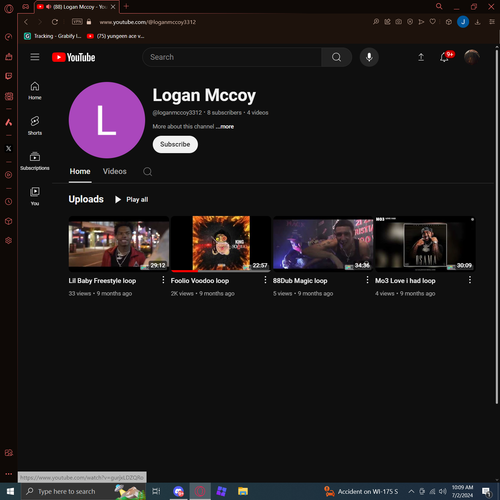Activate voice search microphone
500x500 pixels.
369,57
